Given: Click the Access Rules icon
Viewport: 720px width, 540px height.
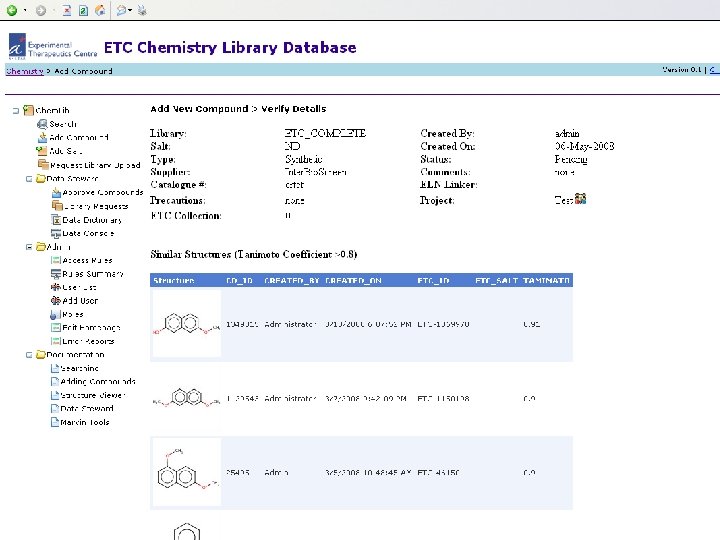Looking at the screenshot, I should pyautogui.click(x=56, y=260).
